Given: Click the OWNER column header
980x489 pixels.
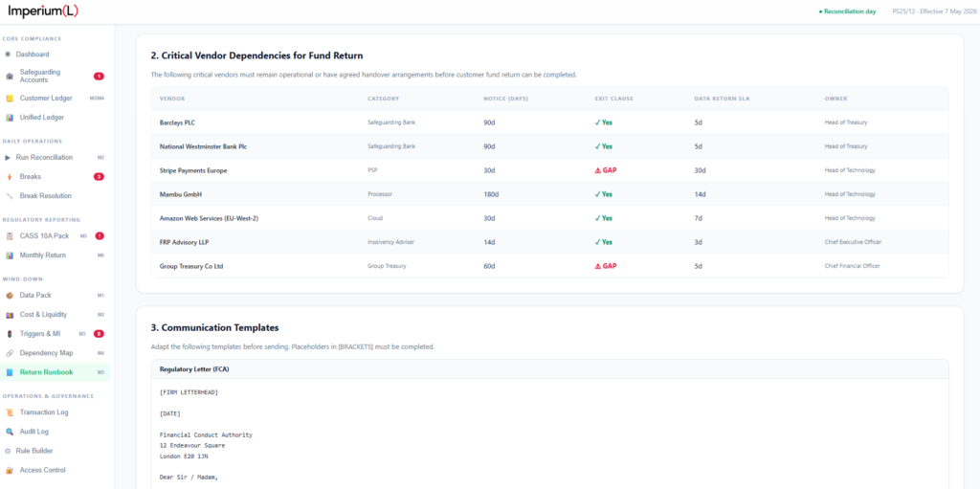Looking at the screenshot, I should (836, 99).
